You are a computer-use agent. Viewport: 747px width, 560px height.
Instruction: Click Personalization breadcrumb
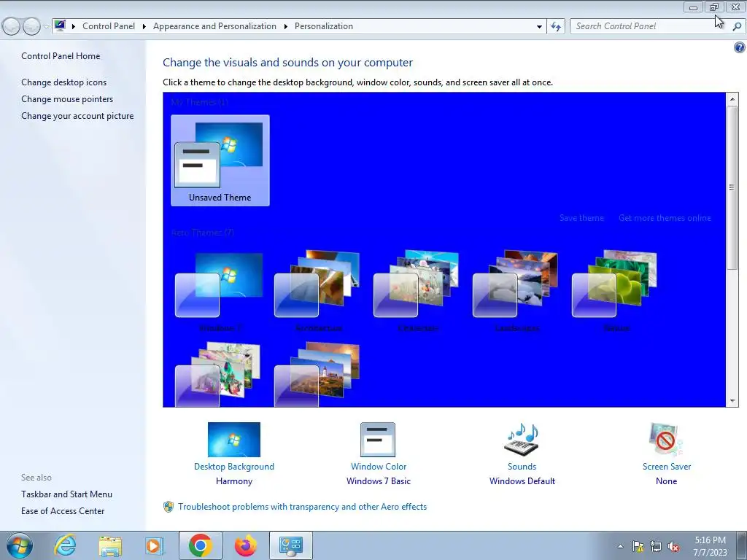click(x=323, y=26)
